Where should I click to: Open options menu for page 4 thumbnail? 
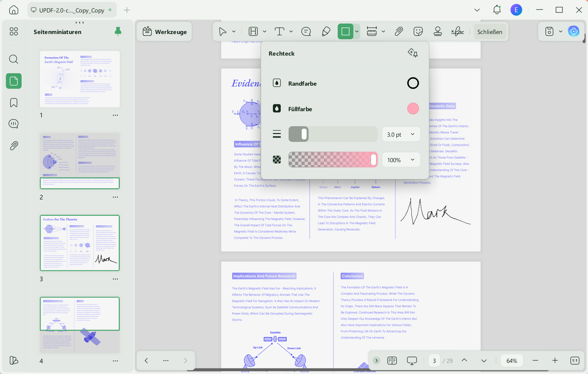click(x=115, y=361)
